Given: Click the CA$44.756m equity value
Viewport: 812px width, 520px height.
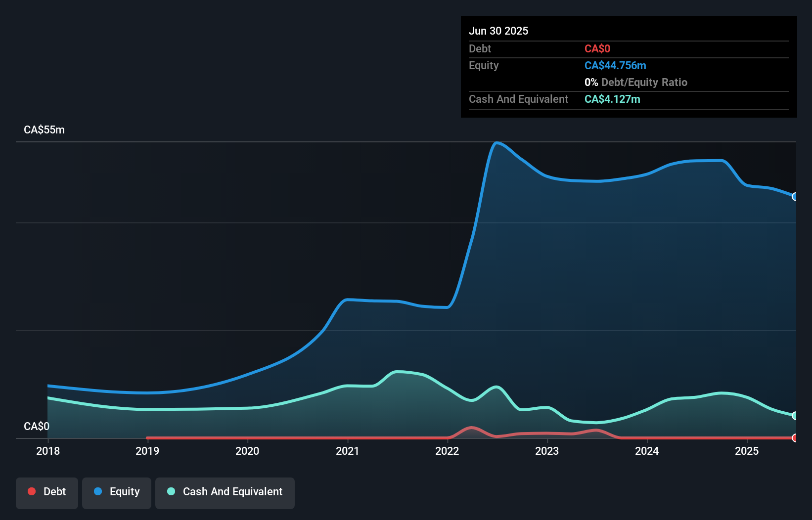Looking at the screenshot, I should tap(615, 65).
